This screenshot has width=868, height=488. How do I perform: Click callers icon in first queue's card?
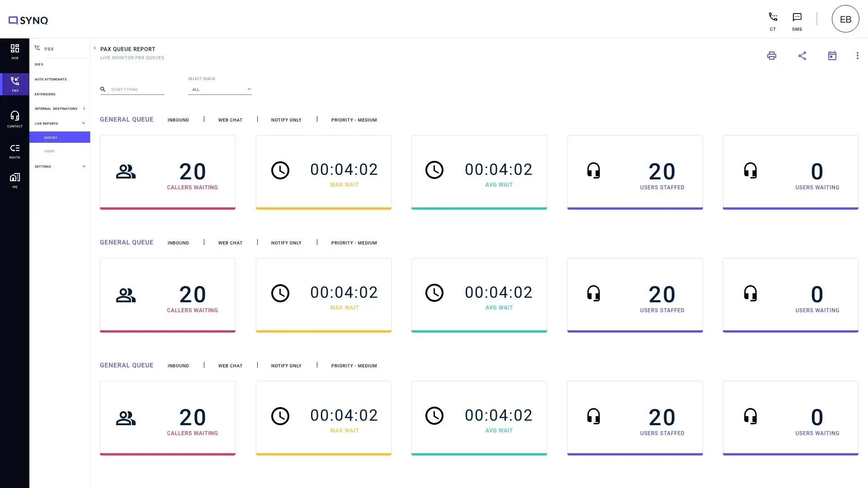click(x=126, y=172)
